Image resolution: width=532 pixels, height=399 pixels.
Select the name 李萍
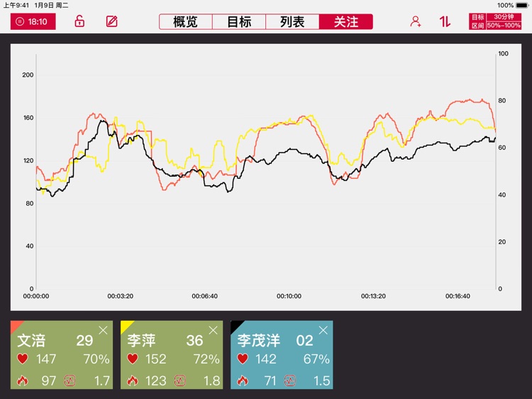[x=141, y=341]
